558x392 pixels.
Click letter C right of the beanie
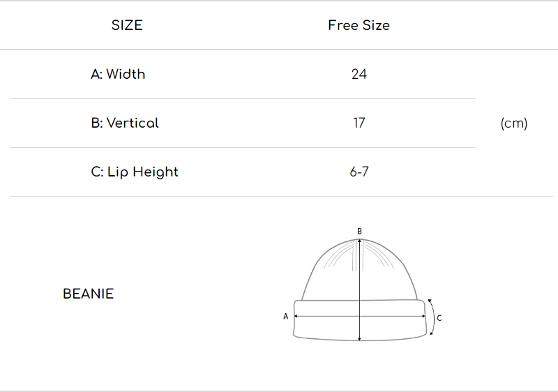coord(439,318)
